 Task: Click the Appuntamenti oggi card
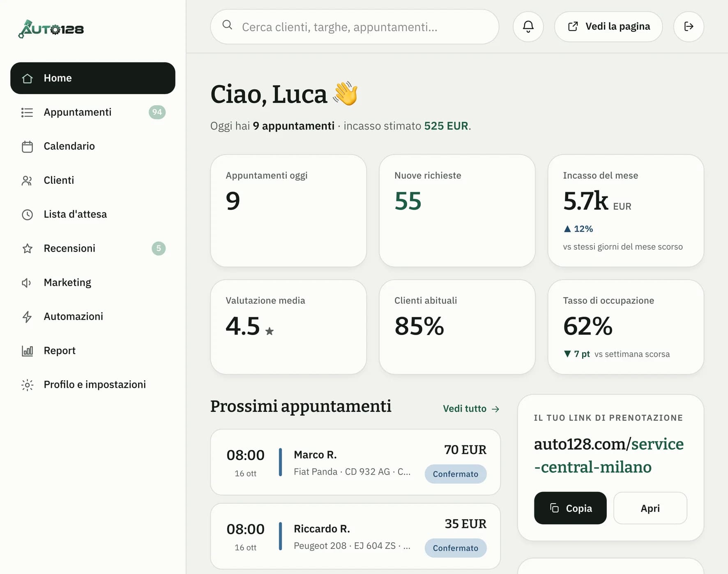pyautogui.click(x=288, y=211)
